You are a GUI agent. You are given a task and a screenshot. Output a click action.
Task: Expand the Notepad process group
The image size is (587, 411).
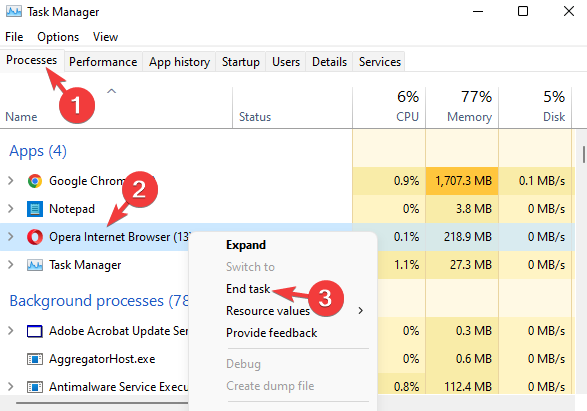[11, 208]
